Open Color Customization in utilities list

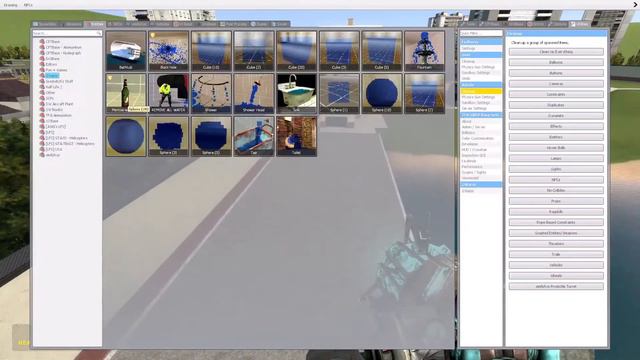tap(481, 138)
